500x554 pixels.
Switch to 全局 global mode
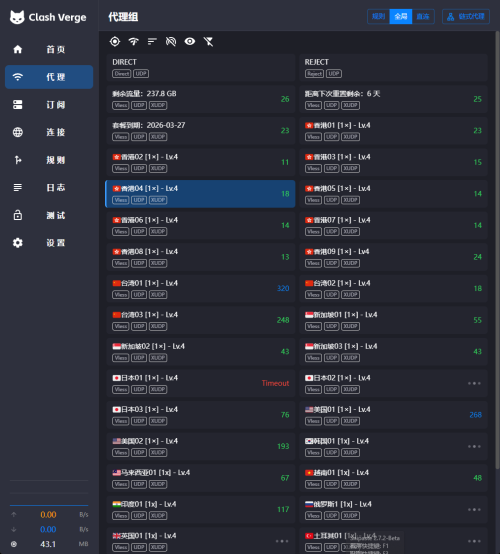coord(401,17)
